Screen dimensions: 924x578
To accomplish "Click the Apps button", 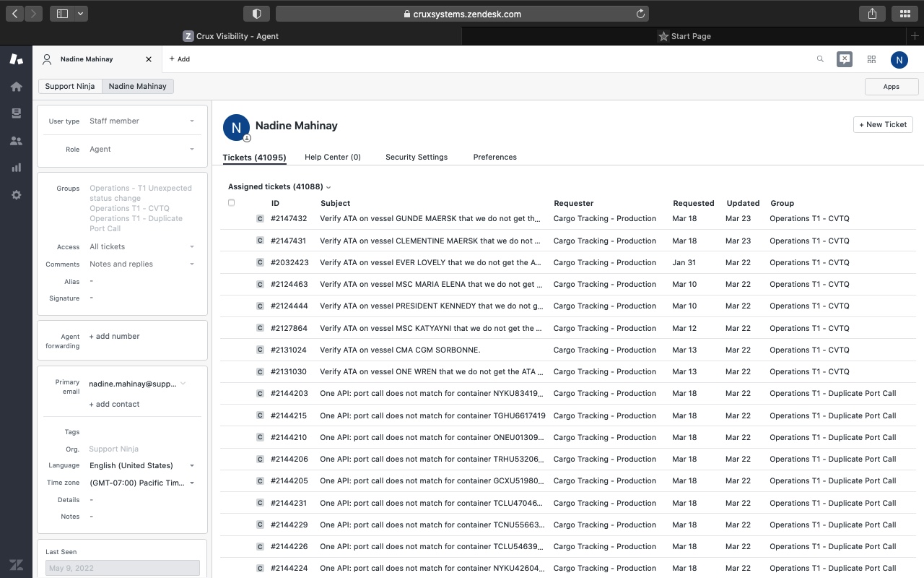I will [x=892, y=87].
